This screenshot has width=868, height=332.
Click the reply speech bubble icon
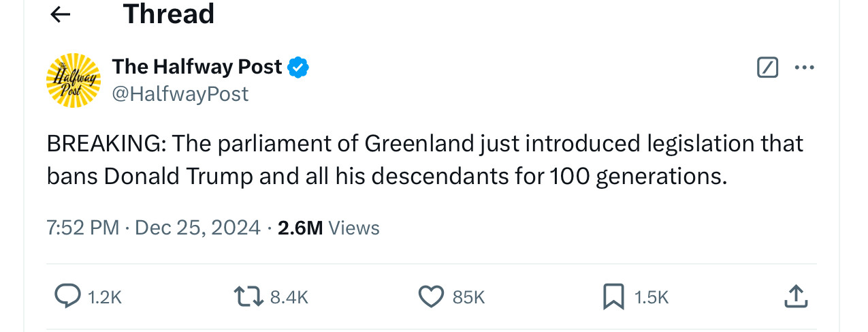pos(67,296)
